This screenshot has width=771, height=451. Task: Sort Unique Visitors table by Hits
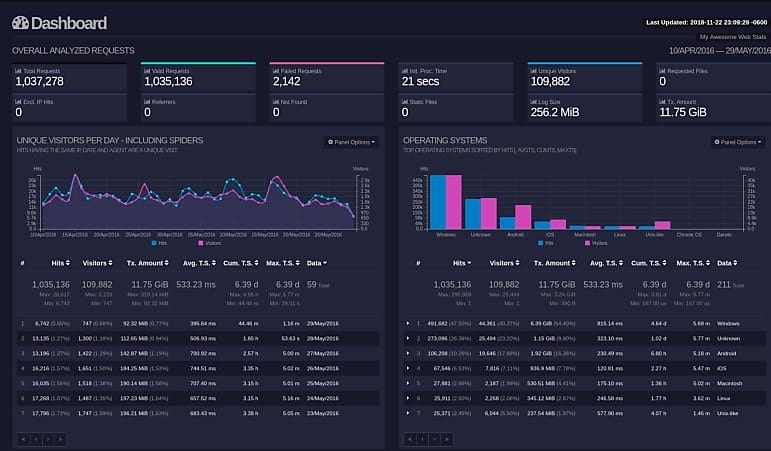click(x=60, y=263)
